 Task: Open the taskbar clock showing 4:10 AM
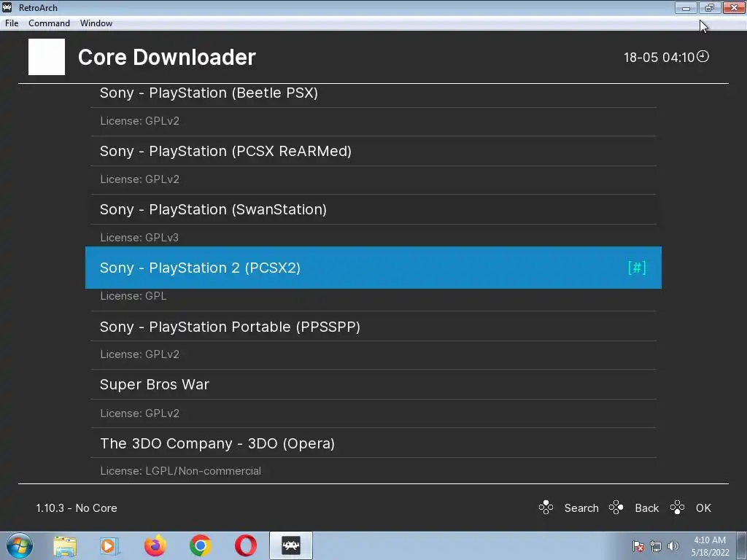[x=710, y=546]
